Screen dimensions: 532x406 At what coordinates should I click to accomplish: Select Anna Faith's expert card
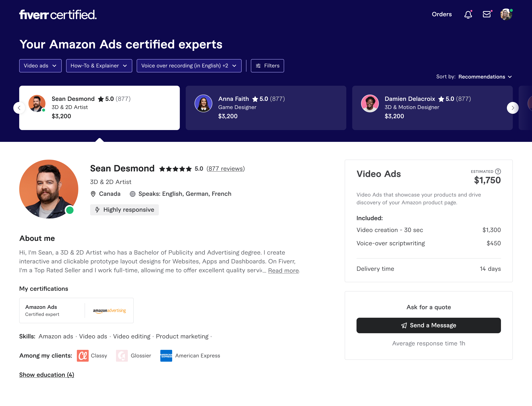click(266, 108)
